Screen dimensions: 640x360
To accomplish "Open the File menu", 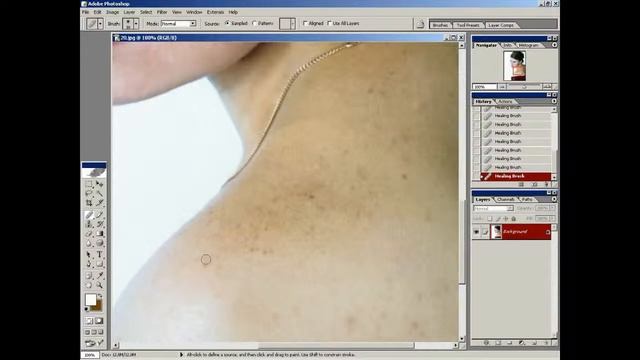I will tap(85, 12).
